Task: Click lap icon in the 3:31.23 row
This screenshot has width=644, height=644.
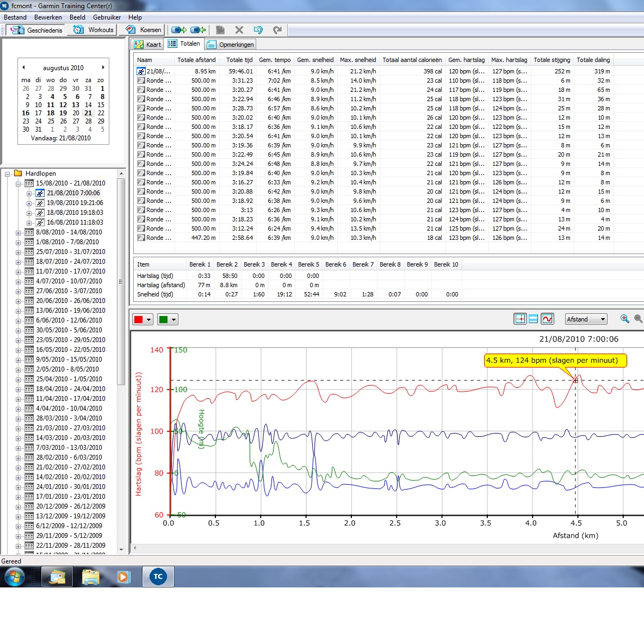Action: (x=141, y=81)
